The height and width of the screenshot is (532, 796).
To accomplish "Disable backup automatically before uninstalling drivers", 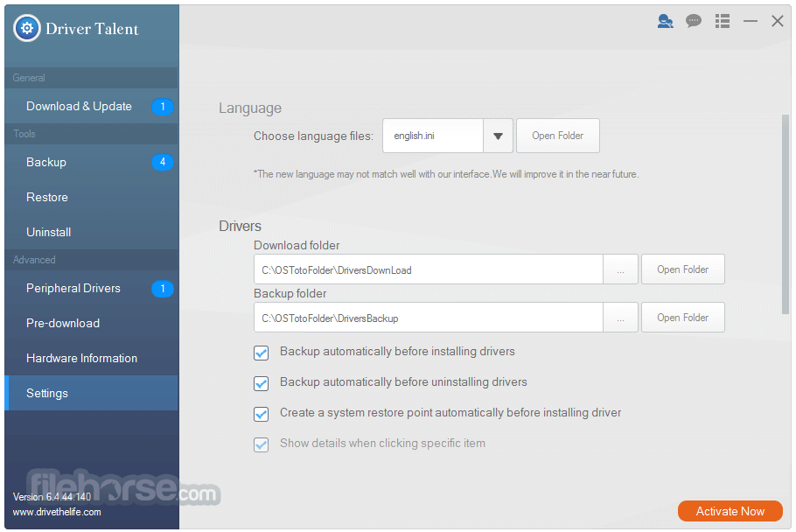I will click(x=261, y=383).
